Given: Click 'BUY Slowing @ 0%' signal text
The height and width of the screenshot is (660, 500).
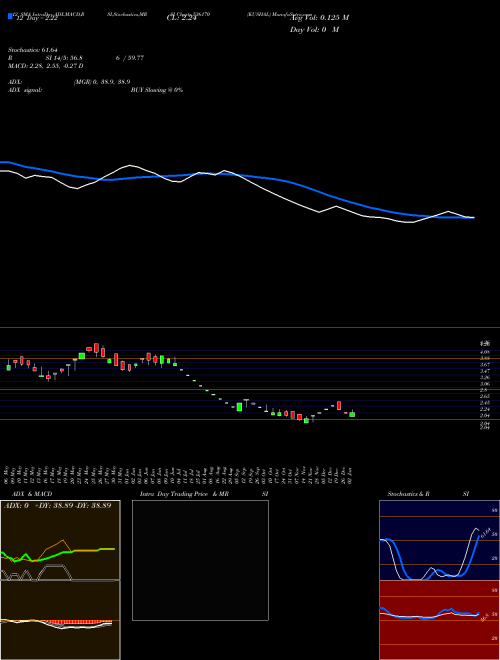Looking at the screenshot, I should point(157,90).
